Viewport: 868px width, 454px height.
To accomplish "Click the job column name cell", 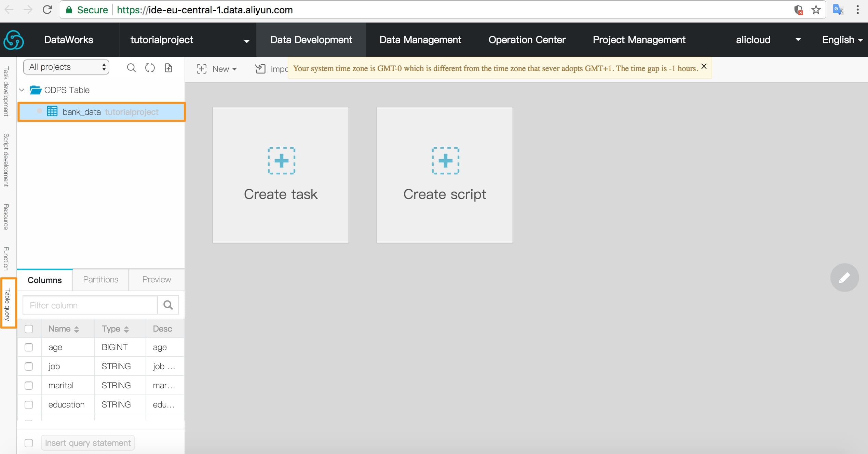I will click(68, 366).
